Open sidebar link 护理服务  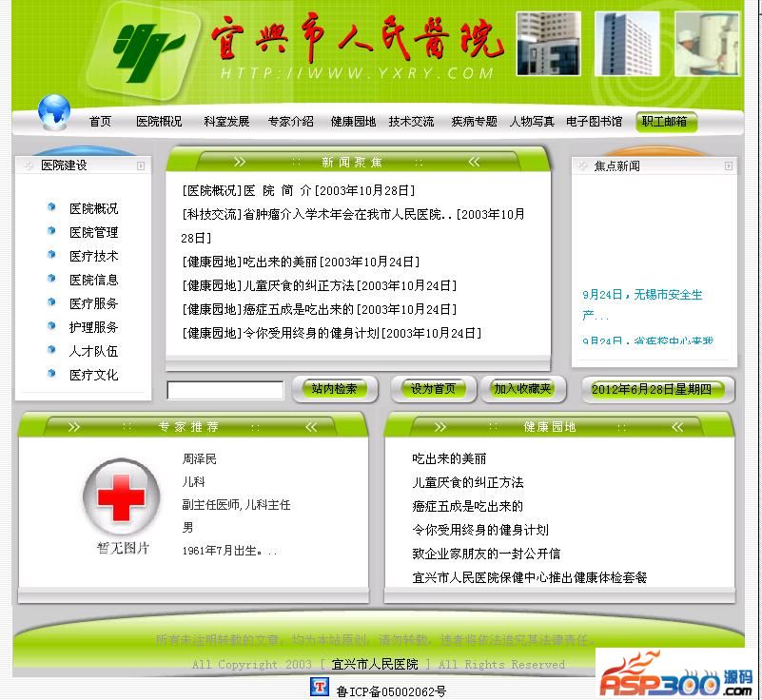[94, 327]
